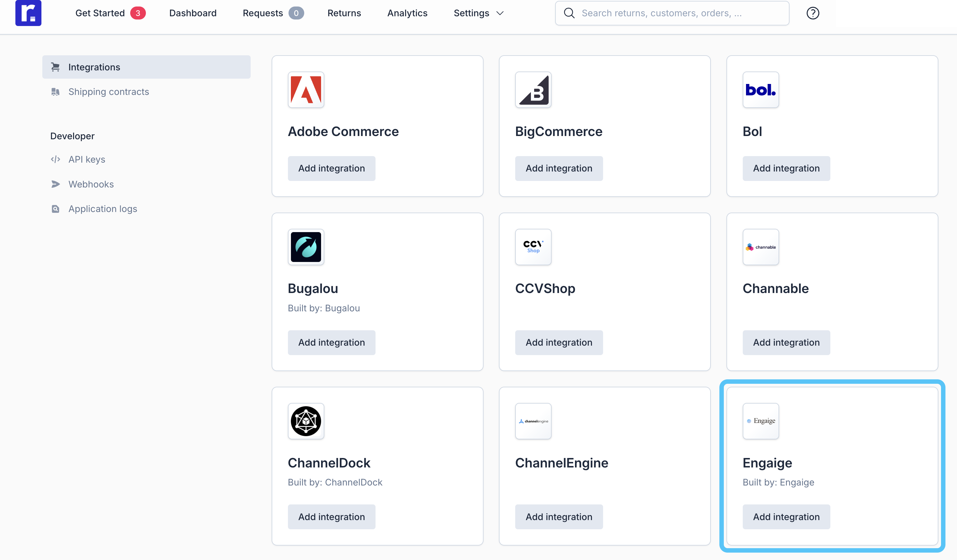Screen dimensions: 957x560
Task: Add the Engaige integration
Action: tap(787, 517)
